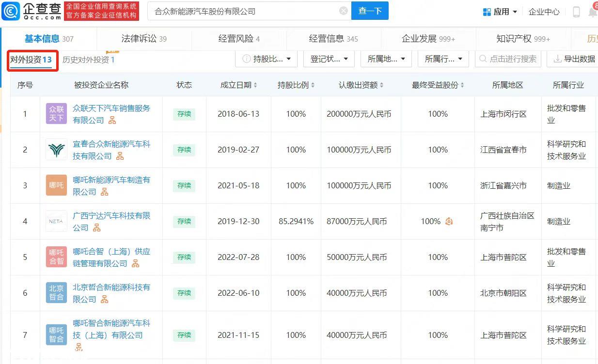Image resolution: width=598 pixels, height=364 pixels.
Task: Switch to 知识产权 tab
Action: pyautogui.click(x=523, y=39)
